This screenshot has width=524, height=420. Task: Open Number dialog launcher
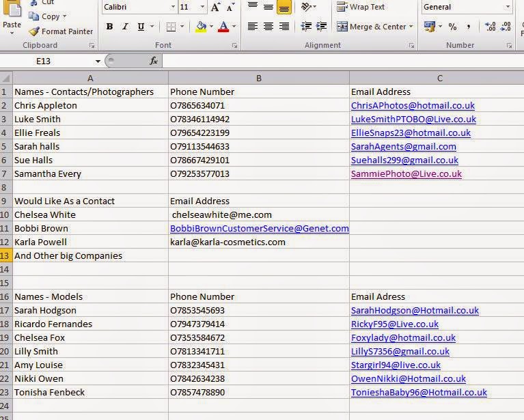click(x=509, y=46)
